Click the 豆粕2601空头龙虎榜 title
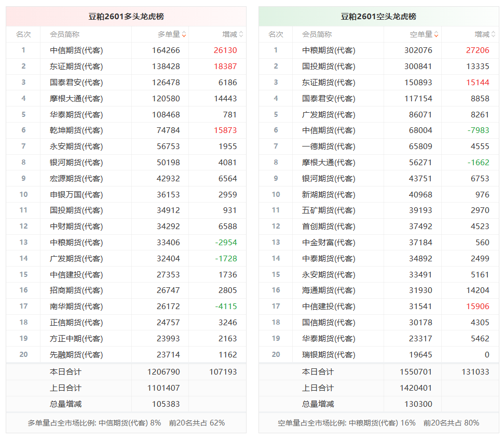This screenshot has height=439, width=504. click(x=378, y=17)
